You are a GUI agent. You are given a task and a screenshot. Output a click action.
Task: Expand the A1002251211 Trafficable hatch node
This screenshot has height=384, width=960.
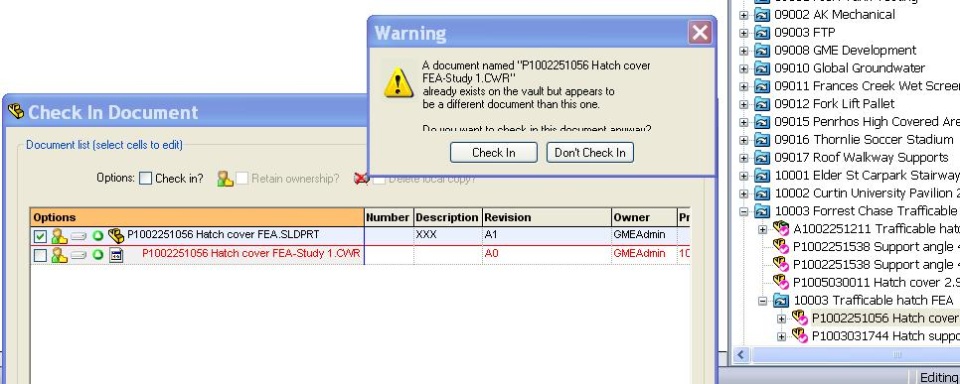coord(763,230)
